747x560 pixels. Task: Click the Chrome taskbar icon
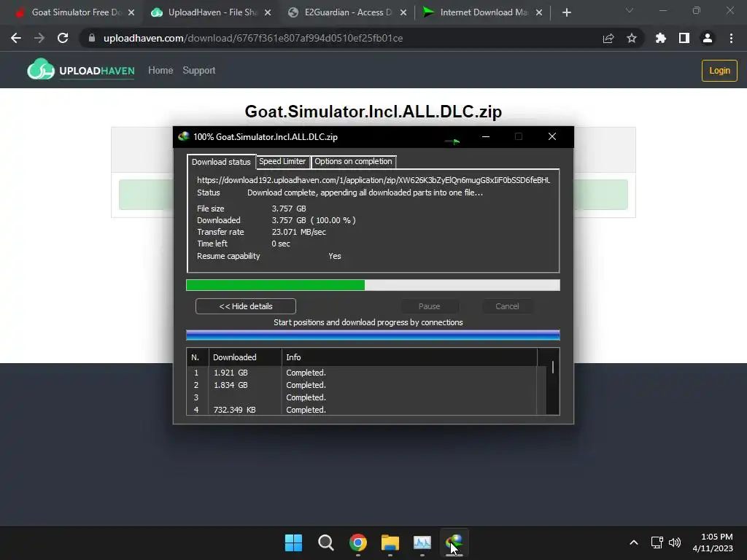click(357, 542)
